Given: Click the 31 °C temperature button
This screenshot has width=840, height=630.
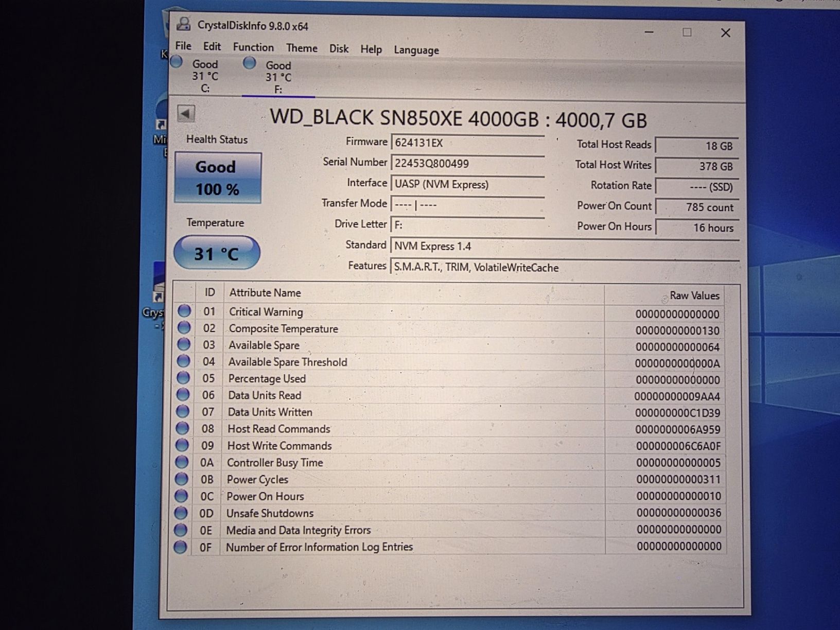Looking at the screenshot, I should pyautogui.click(x=217, y=253).
